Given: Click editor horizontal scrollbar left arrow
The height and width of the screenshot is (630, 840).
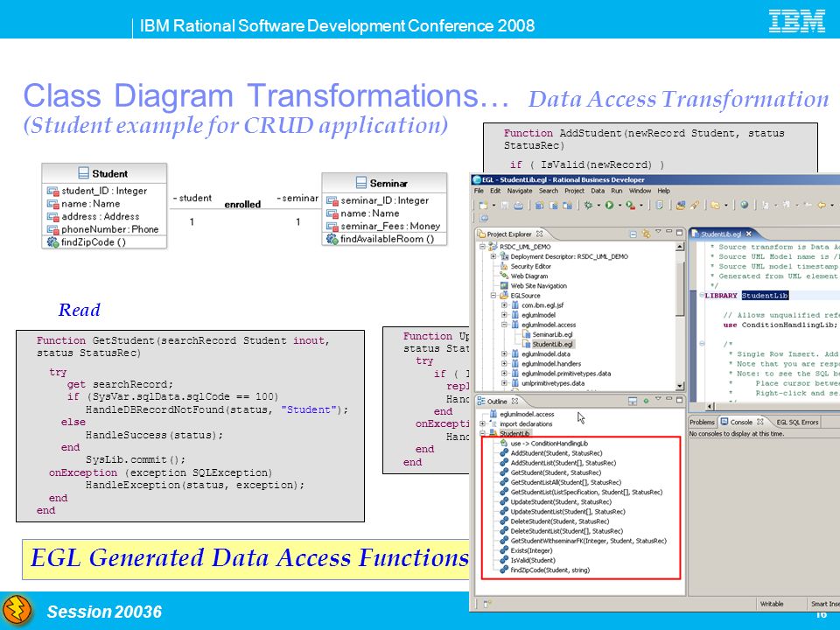Looking at the screenshot, I should pos(710,407).
